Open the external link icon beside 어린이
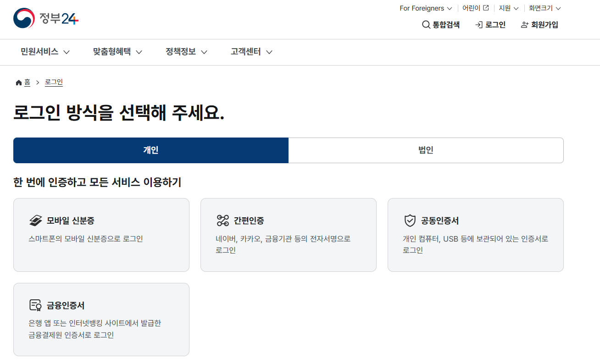This screenshot has height=364, width=600. (486, 7)
